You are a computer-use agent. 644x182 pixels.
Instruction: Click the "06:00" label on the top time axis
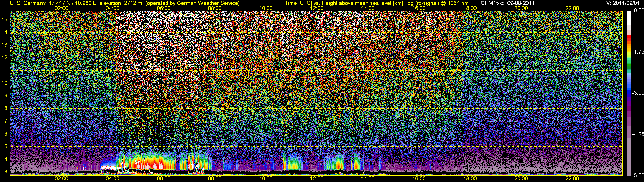(x=164, y=8)
